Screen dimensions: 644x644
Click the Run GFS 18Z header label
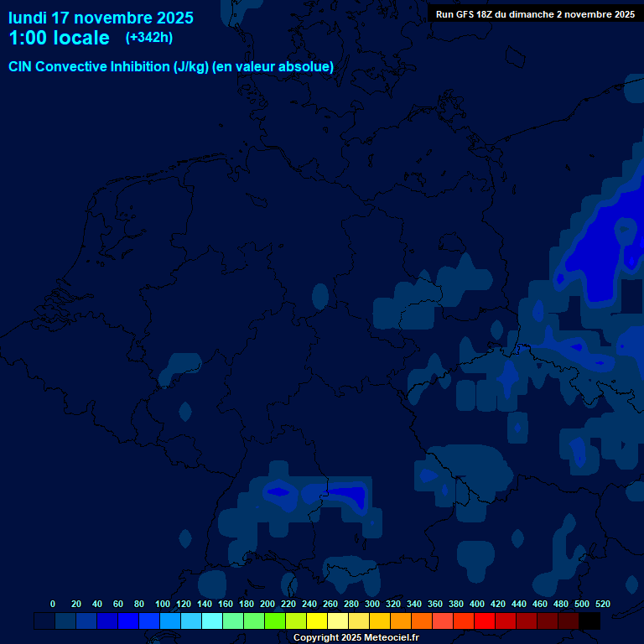(535, 14)
